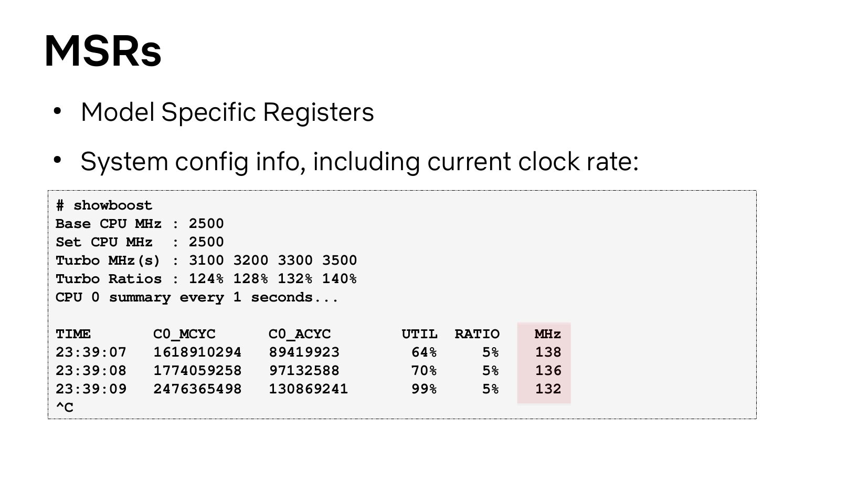Click the highlighted MHz column header
The height and width of the screenshot is (489, 868).
pos(547,334)
